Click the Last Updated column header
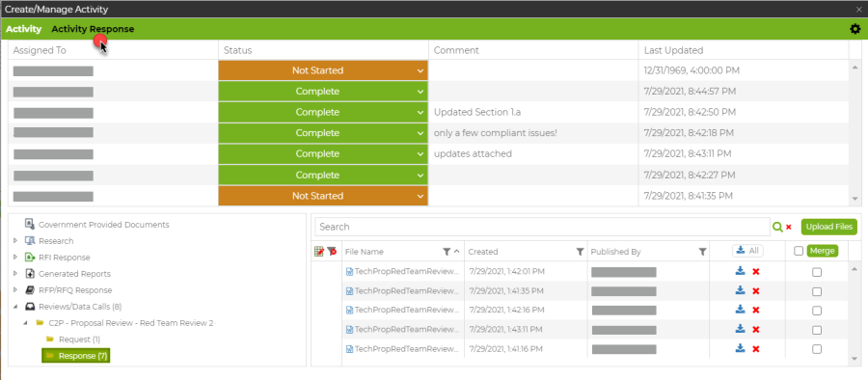This screenshot has width=868, height=380. click(744, 50)
